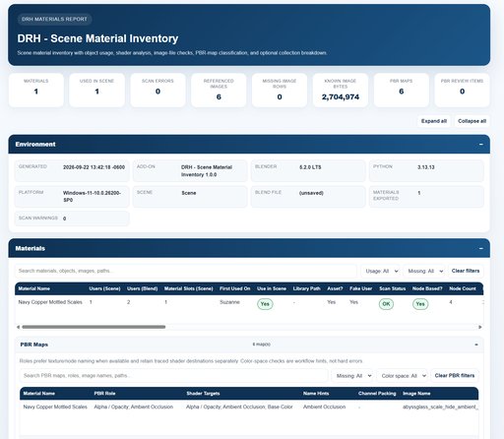Click the Use in Scene Yes badge
Viewport: 504px width, 439px height.
tap(265, 304)
